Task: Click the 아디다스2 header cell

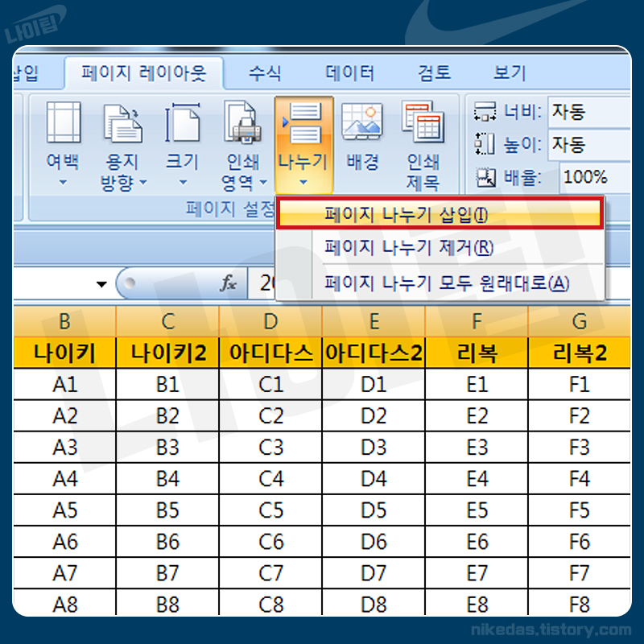Action: (x=374, y=353)
